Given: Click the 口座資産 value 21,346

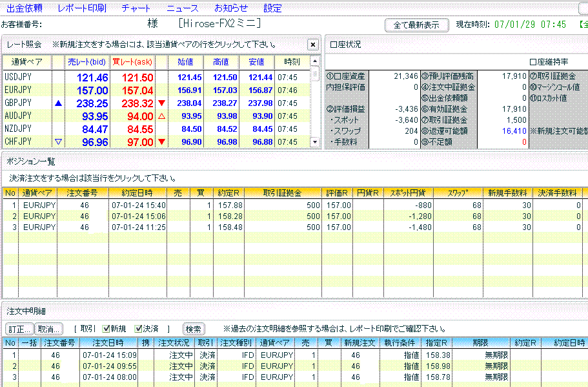Looking at the screenshot, I should click(x=406, y=76).
